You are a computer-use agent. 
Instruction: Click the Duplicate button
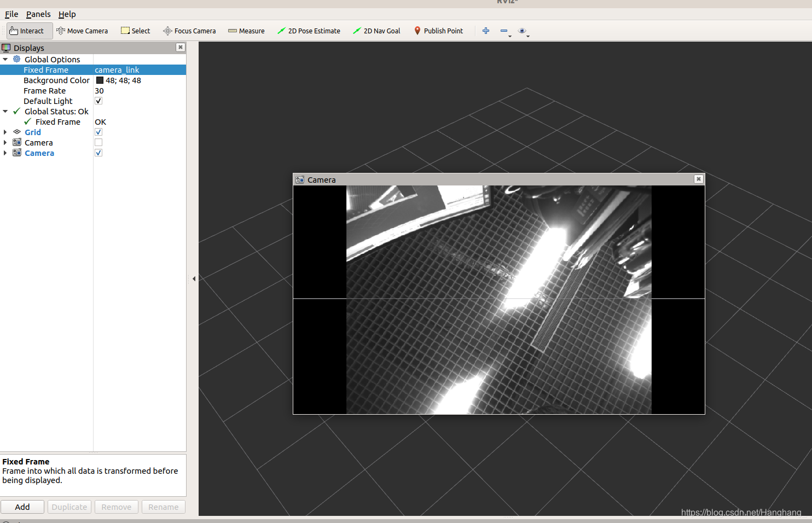[x=69, y=507]
